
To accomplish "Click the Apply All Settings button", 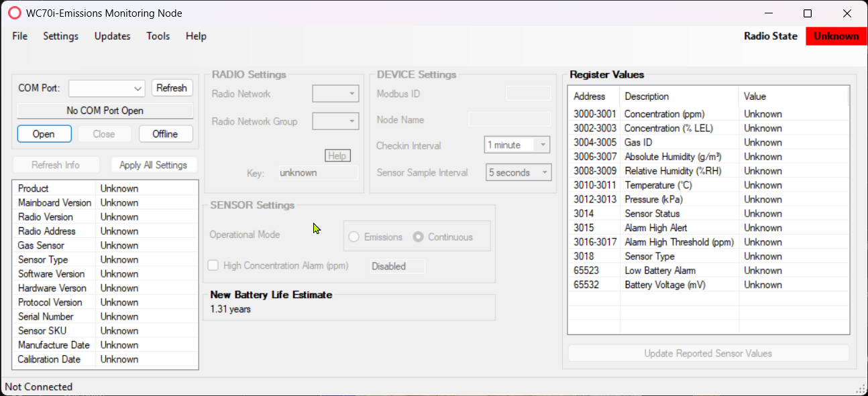I will tap(154, 165).
